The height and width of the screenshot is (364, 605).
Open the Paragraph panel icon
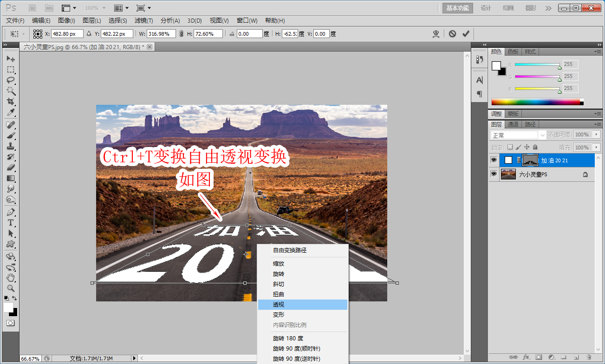pos(480,94)
